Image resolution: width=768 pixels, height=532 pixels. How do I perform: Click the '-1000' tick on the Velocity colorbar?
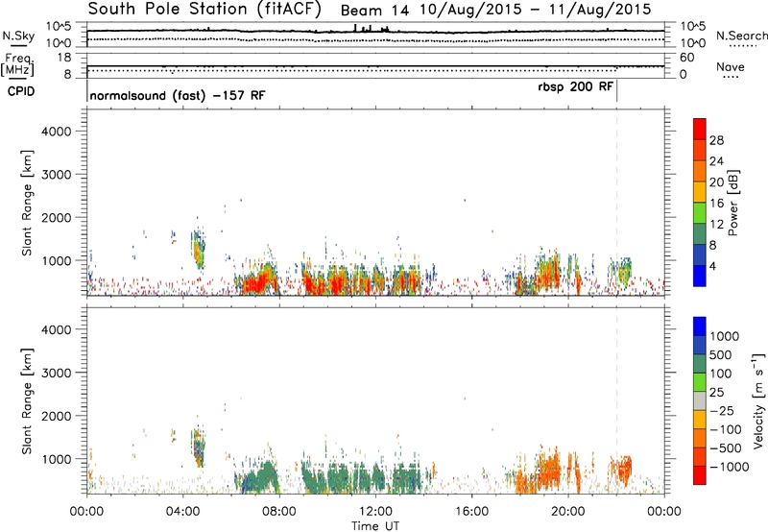pyautogui.click(x=729, y=467)
